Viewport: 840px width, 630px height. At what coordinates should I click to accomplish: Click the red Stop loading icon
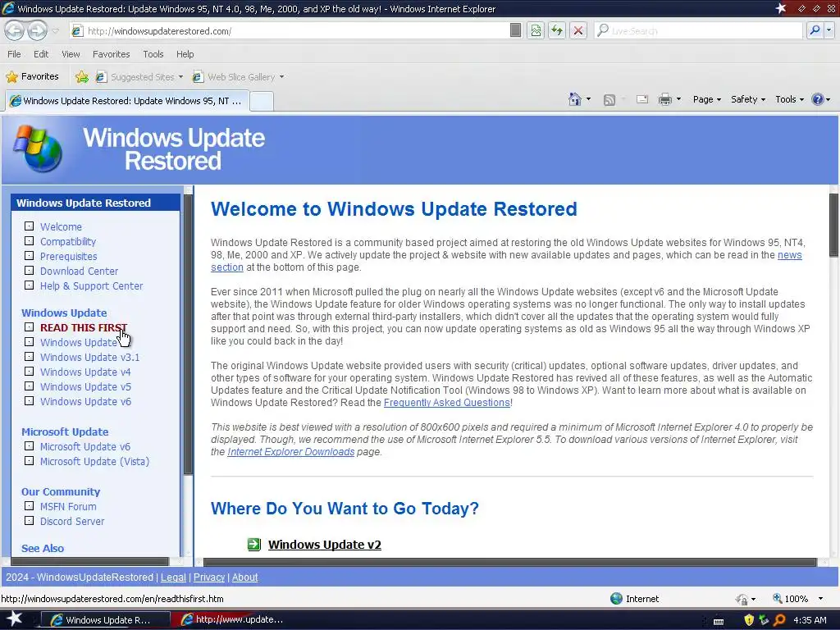click(x=578, y=30)
